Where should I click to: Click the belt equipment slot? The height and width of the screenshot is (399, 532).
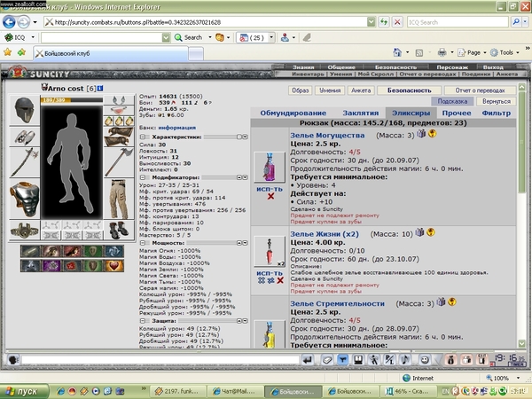pos(25,231)
